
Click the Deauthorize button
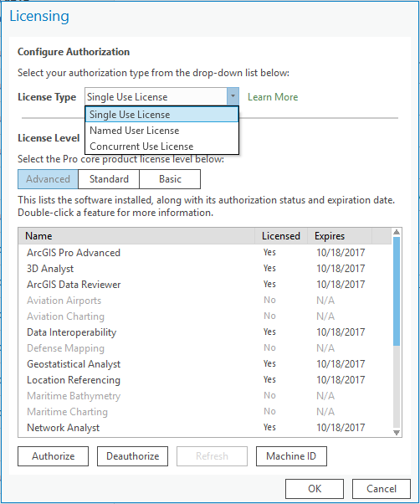click(x=133, y=456)
